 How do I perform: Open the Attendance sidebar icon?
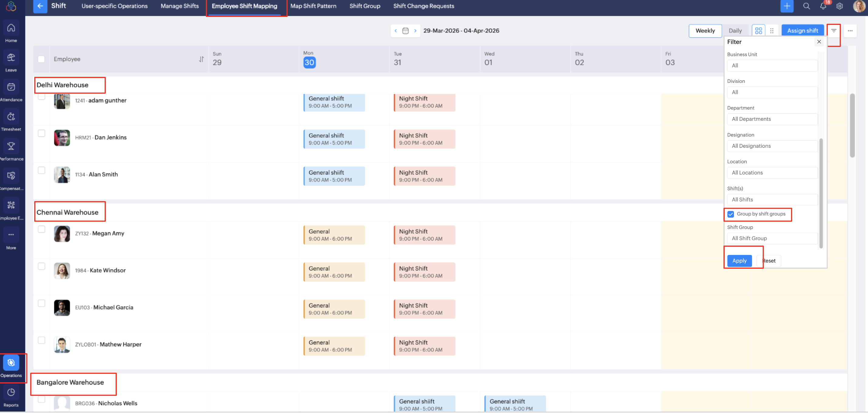(11, 87)
